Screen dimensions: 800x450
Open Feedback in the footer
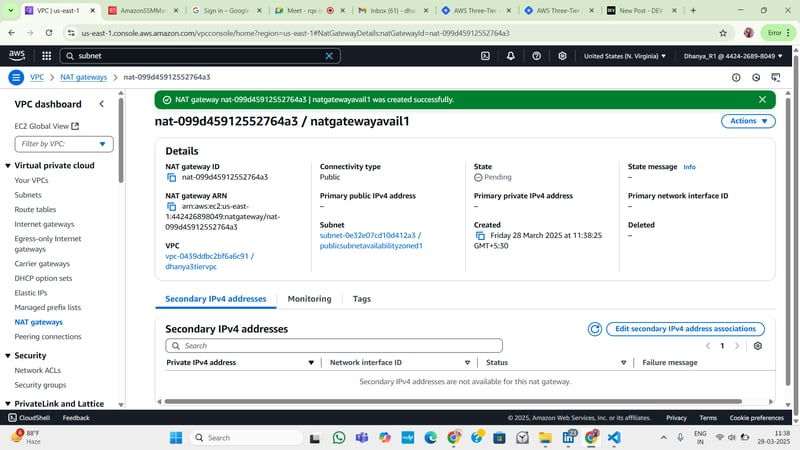point(76,418)
